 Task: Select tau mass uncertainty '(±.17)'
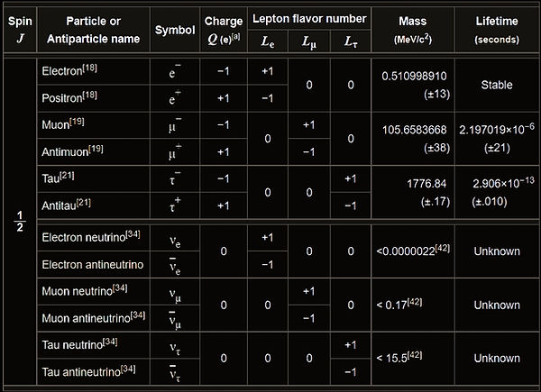coord(436,202)
